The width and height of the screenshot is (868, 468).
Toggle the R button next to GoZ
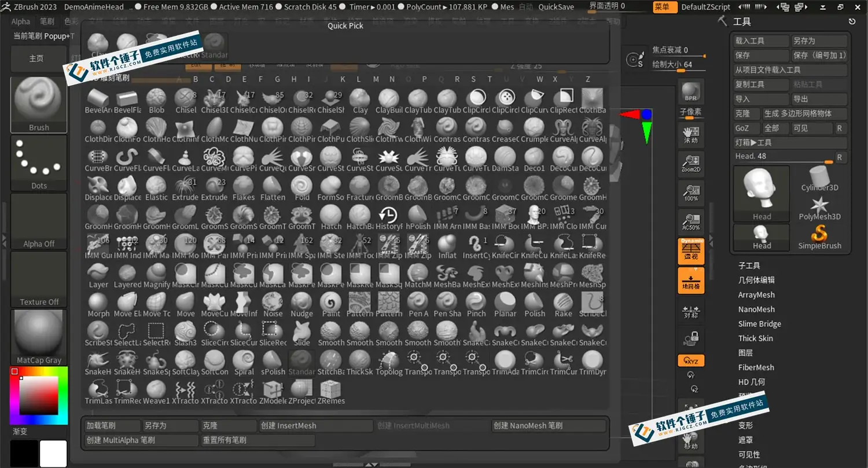click(x=840, y=128)
